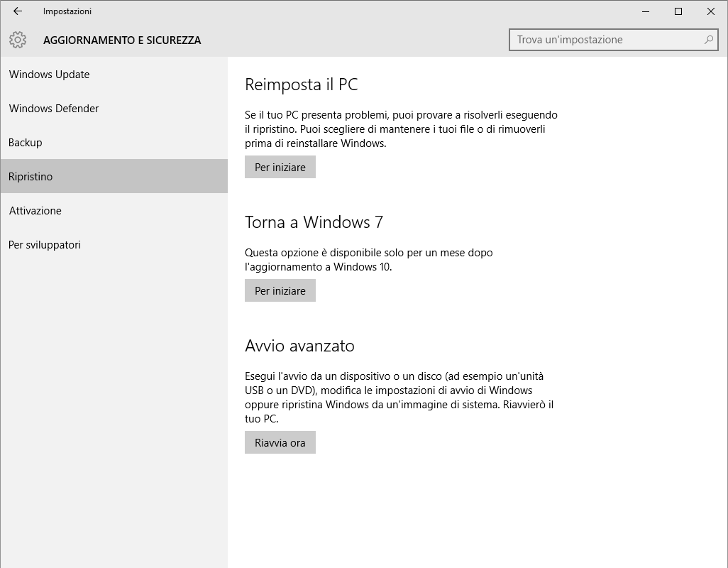The image size is (728, 568).
Task: Open the Windows Defender section
Action: click(x=114, y=108)
